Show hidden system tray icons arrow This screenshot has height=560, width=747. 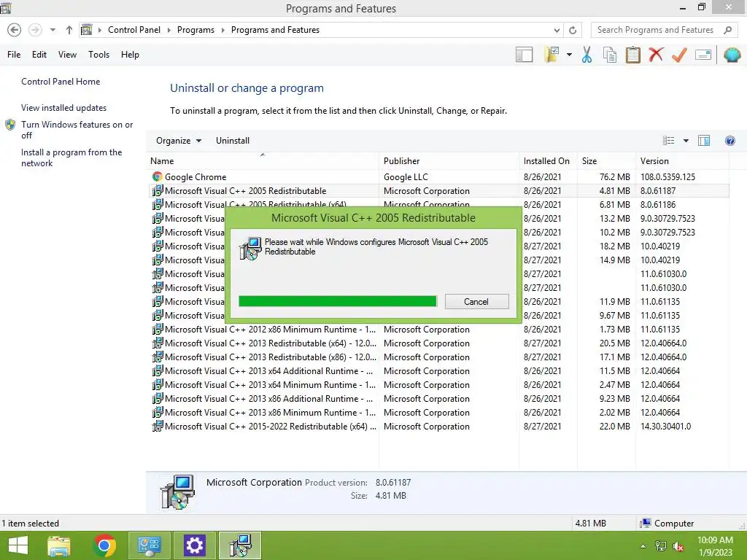[643, 546]
